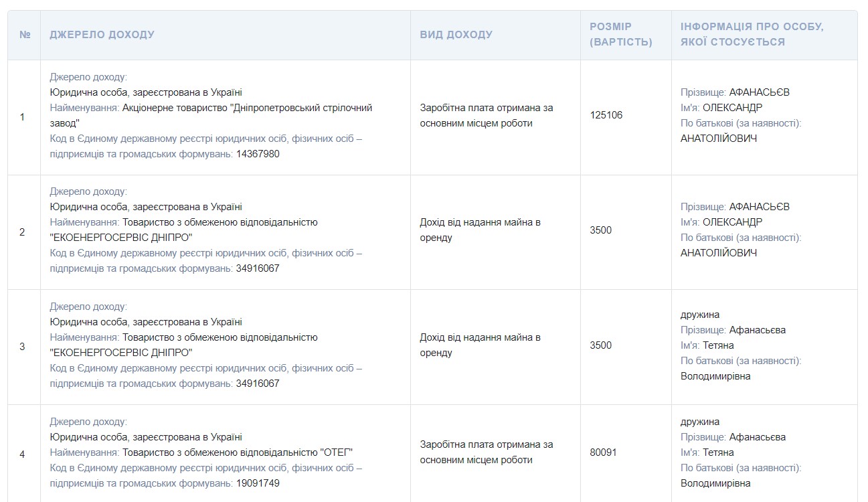Click name Тетяна in row 4
Screen dimensions: 868x502
718,452
